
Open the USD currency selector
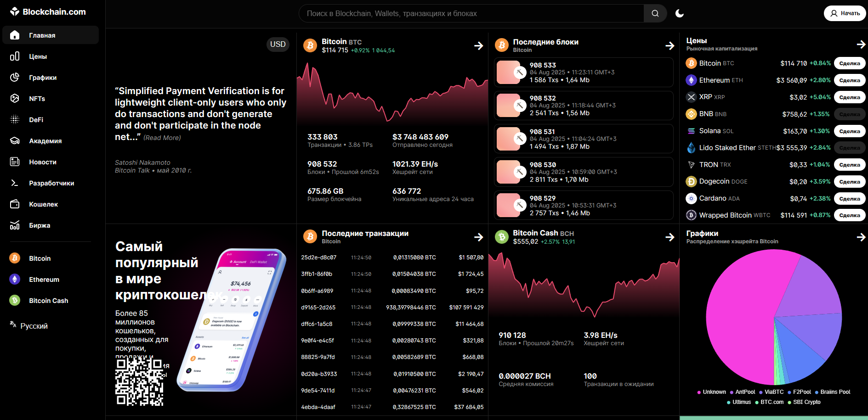(x=278, y=44)
